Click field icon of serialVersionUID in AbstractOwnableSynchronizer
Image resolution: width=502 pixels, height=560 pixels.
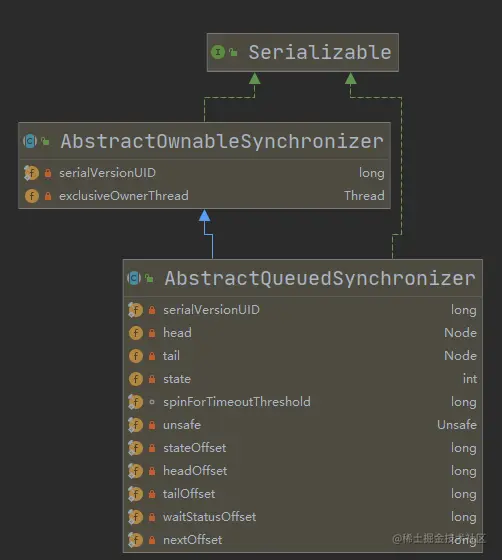(x=31, y=173)
